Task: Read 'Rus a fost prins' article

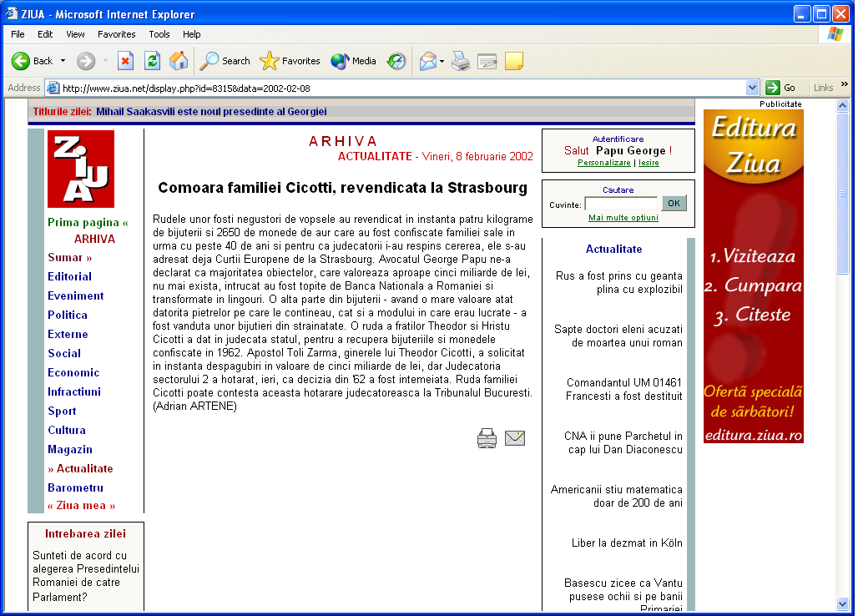Action: 618,282
